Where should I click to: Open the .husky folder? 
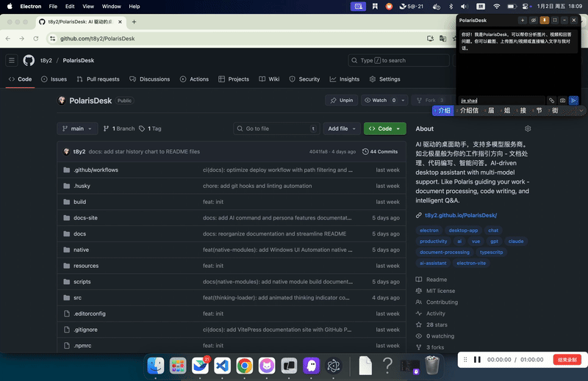pos(82,186)
